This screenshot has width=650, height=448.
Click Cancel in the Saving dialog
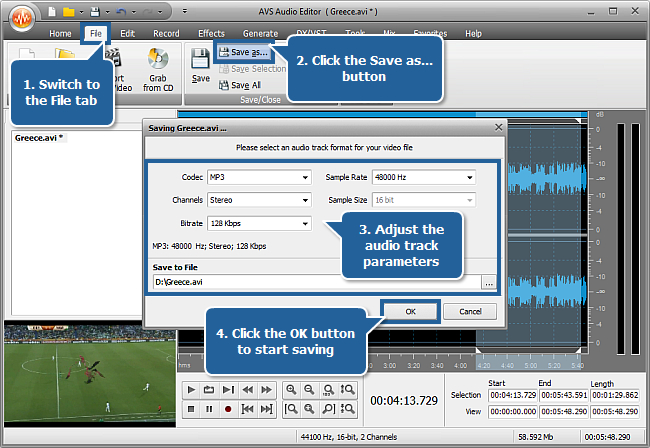coord(470,312)
